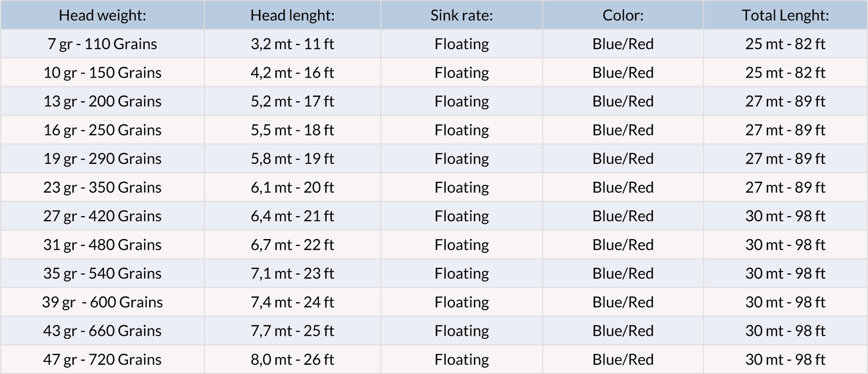
Task: Click the "47 gr - 720 Grains" cell
Action: pos(102,360)
